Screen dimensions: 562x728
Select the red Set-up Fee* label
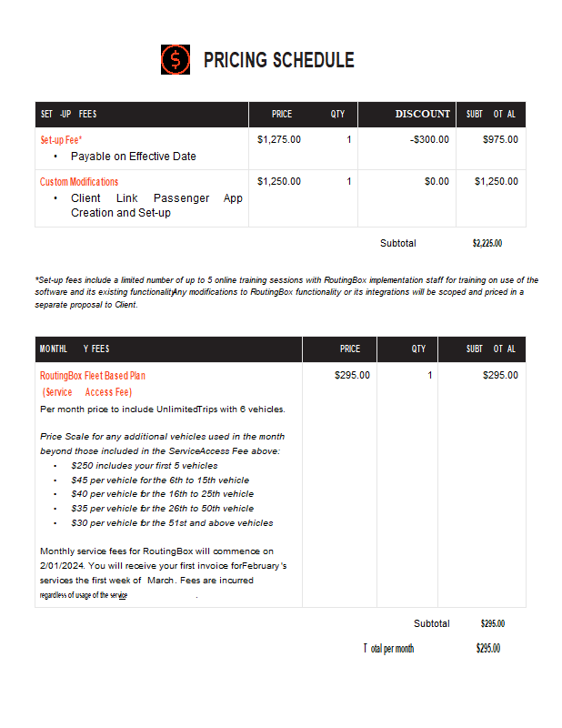pos(61,140)
